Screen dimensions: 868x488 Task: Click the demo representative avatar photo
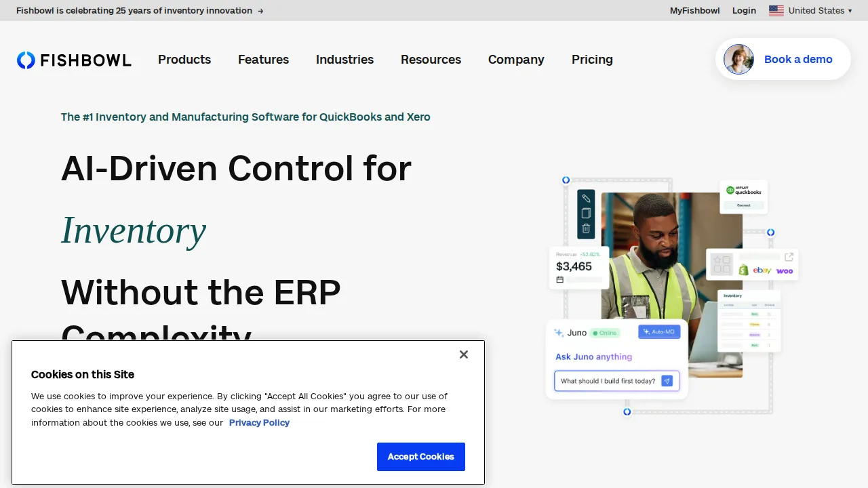point(738,60)
